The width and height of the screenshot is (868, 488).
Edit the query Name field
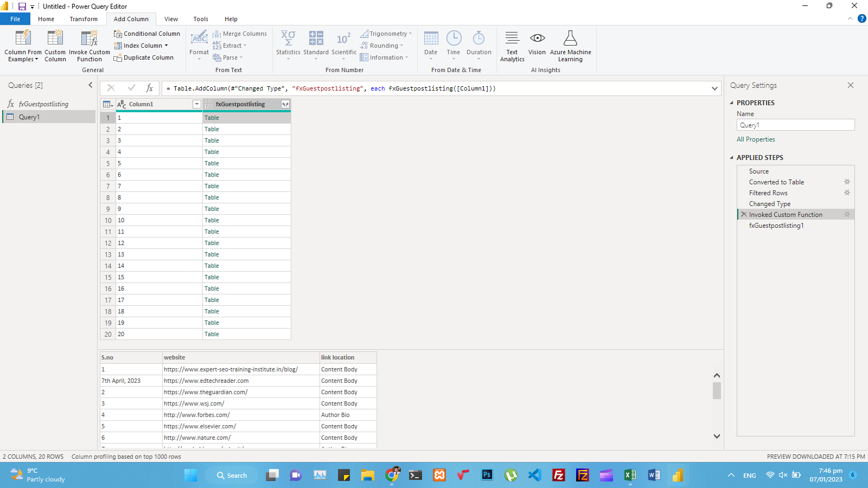tap(795, 125)
